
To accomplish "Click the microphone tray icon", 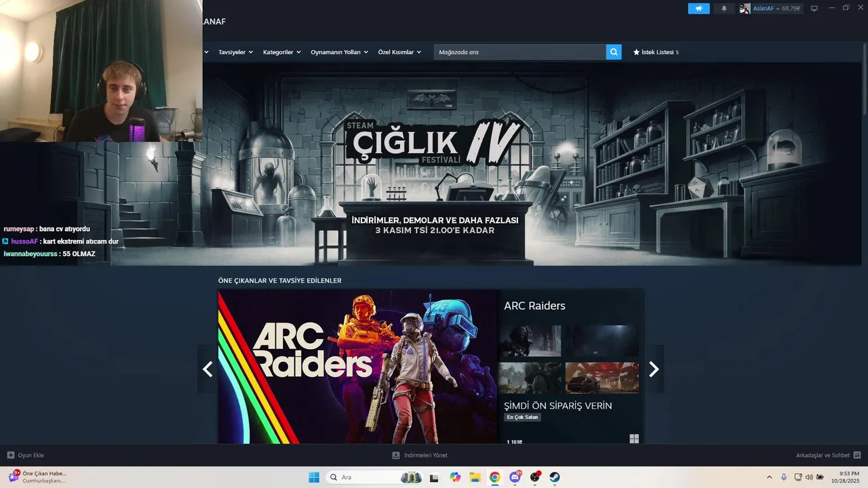I will tap(784, 477).
